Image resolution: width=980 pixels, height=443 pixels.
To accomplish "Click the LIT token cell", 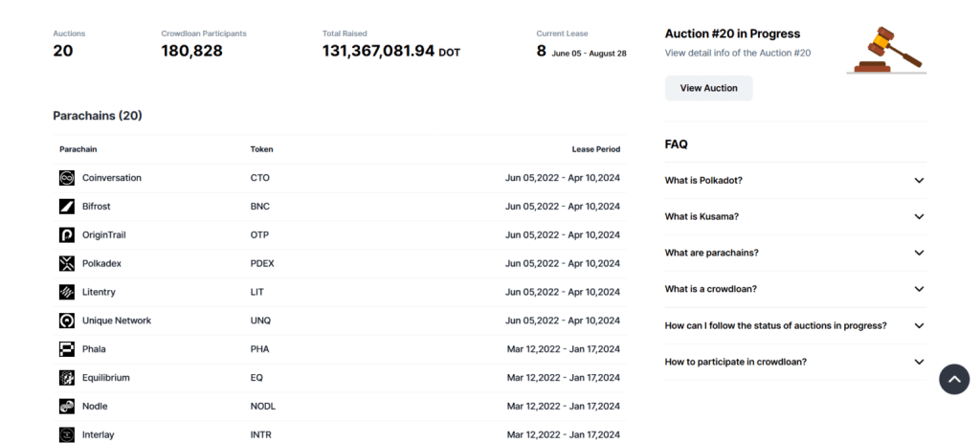I will (256, 292).
